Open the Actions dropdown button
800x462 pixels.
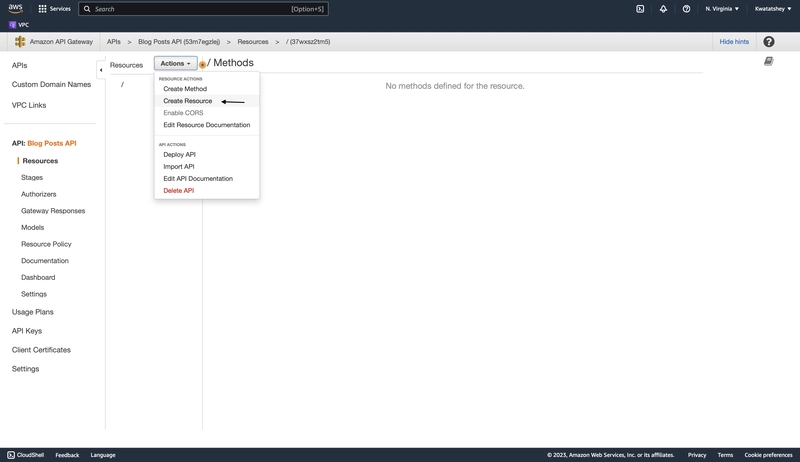(176, 63)
